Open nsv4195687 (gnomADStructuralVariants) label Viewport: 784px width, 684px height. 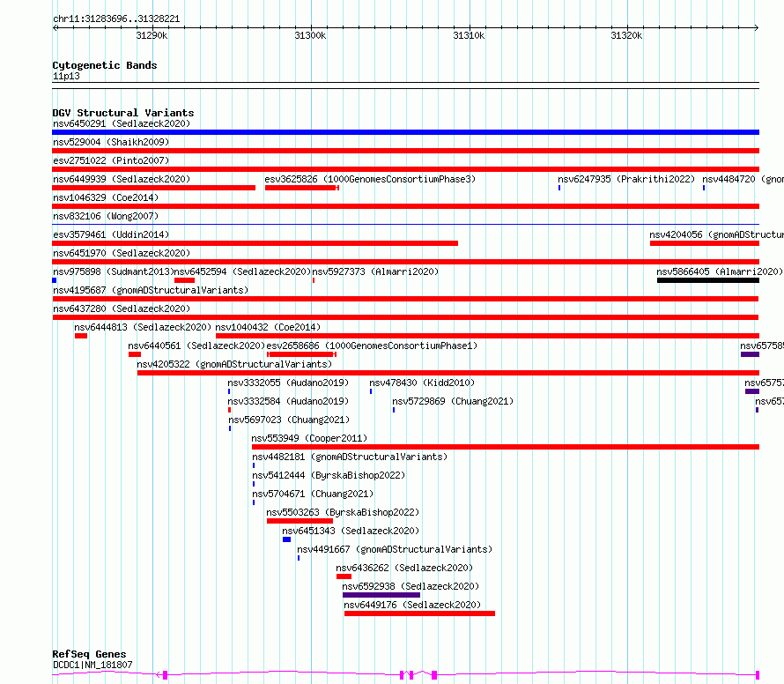coord(151,290)
